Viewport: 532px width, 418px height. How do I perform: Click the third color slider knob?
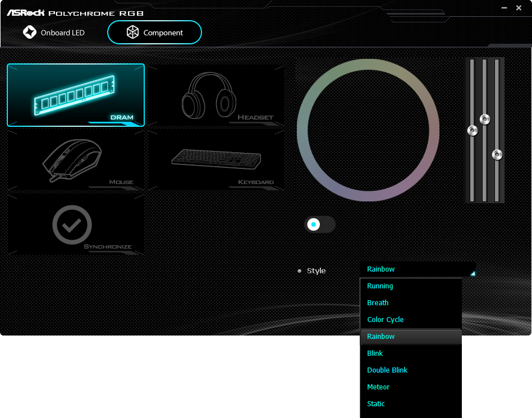point(497,155)
